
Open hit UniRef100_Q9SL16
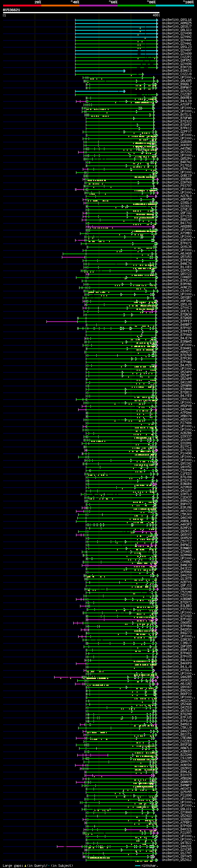[x=176, y=20]
